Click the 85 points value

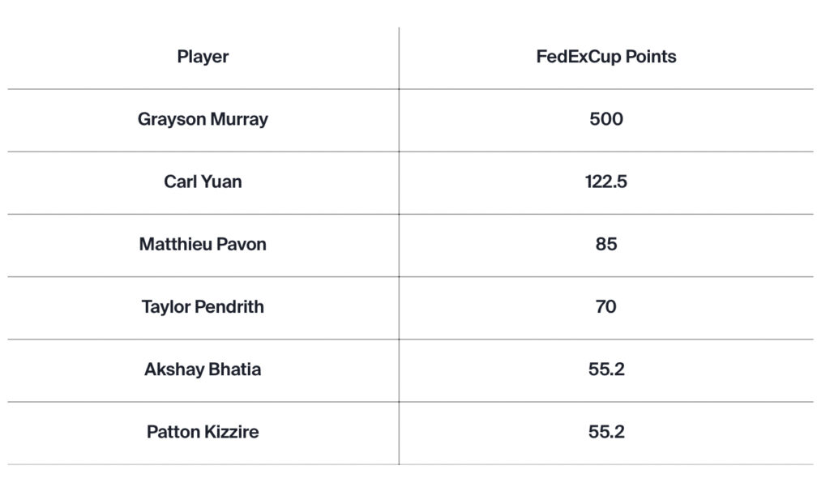[606, 244]
